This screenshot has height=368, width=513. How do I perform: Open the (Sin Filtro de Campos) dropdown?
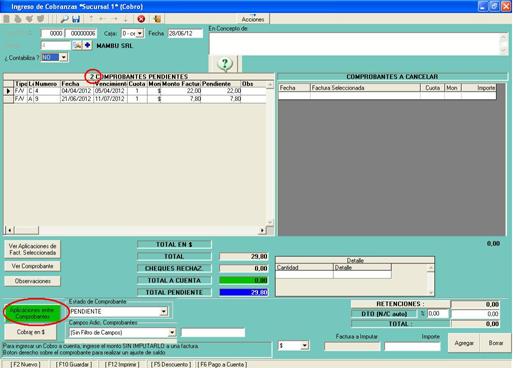172,332
